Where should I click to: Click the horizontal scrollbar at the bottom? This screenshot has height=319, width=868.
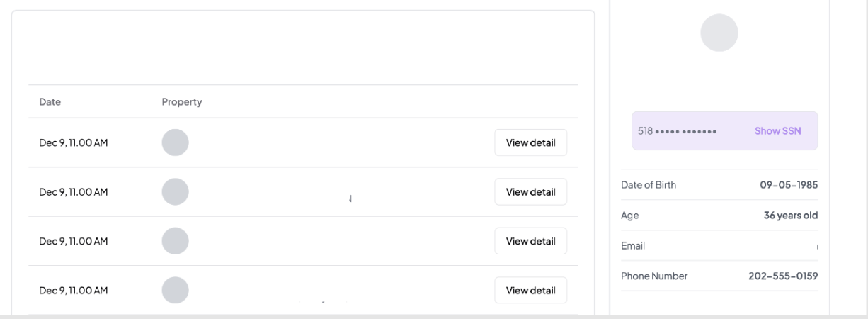pyautogui.click(x=433, y=316)
